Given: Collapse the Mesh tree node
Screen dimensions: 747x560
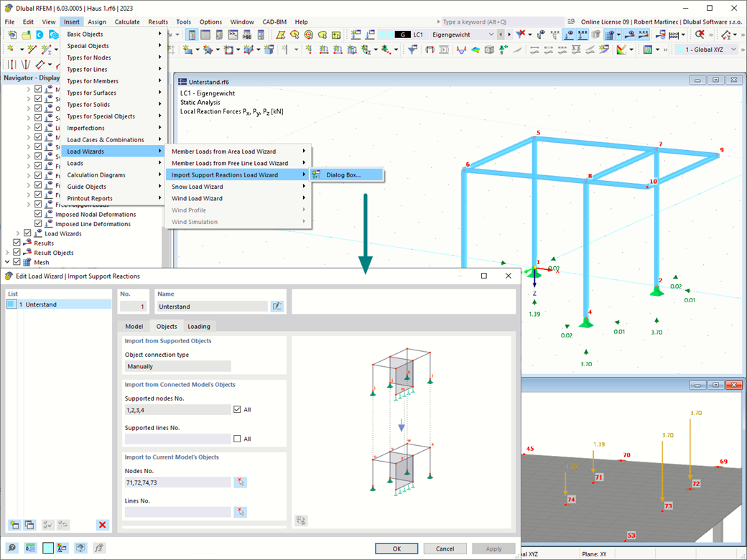Looking at the screenshot, I should click(8, 262).
